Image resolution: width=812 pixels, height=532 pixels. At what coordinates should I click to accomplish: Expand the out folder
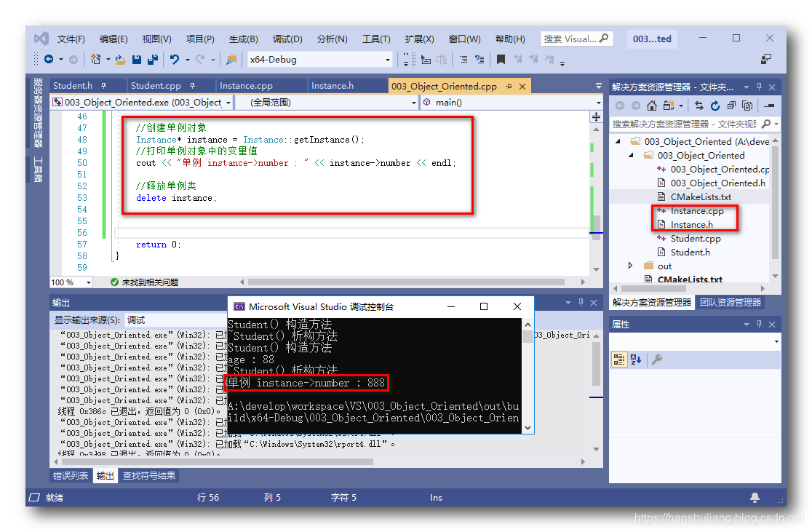630,265
